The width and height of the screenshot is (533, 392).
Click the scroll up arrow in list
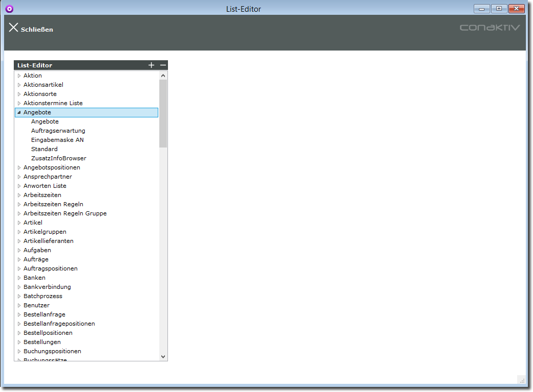click(x=163, y=76)
